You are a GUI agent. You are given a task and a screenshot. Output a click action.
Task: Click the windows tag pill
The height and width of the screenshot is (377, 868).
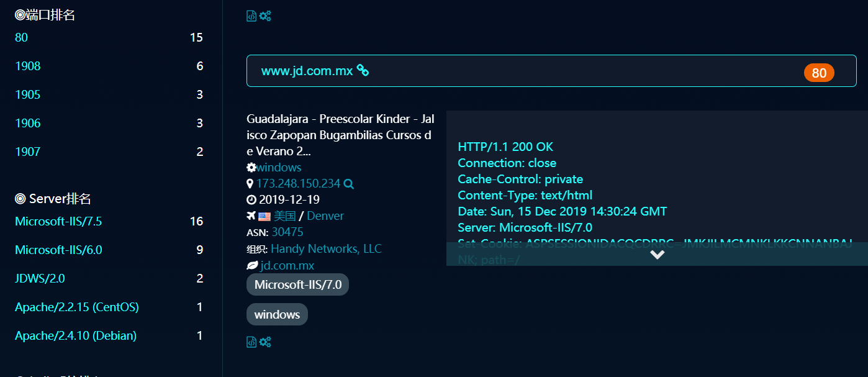(277, 314)
